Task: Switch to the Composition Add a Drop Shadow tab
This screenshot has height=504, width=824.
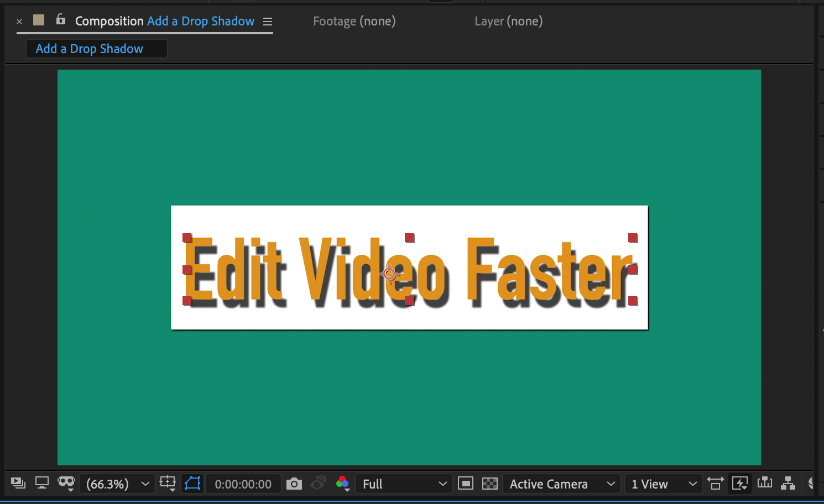Action: coord(165,22)
